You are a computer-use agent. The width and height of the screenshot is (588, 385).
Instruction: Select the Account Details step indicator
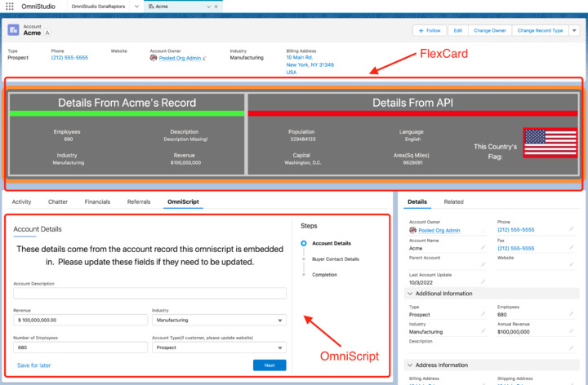tap(304, 243)
